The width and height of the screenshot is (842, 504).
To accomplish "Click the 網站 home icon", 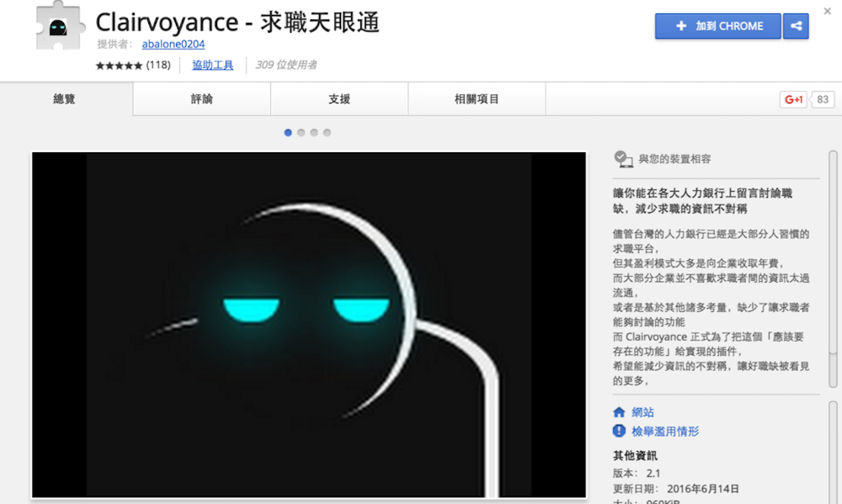I will click(x=617, y=412).
